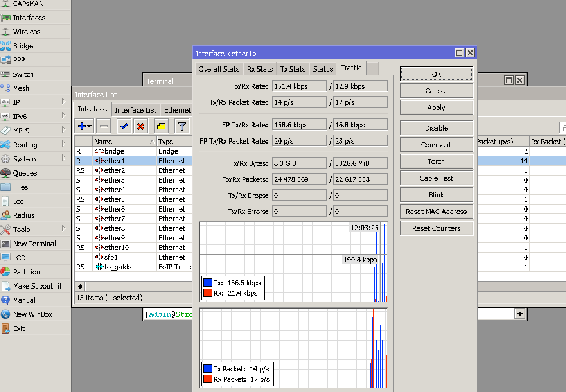Click the Reset Counters button

point(436,228)
